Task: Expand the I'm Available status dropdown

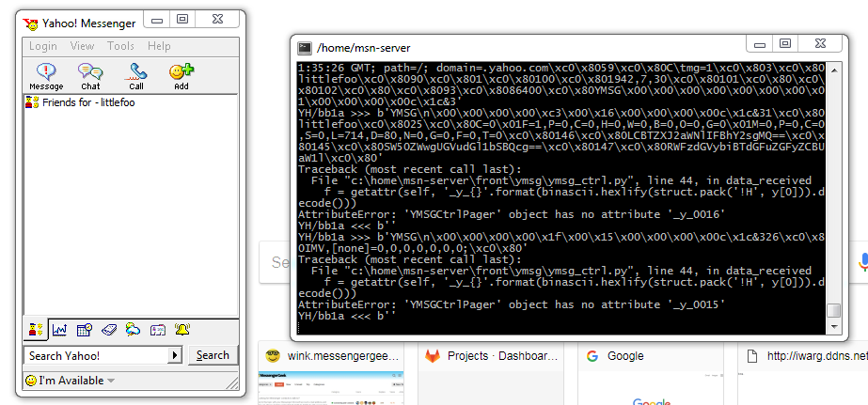Action: [x=111, y=381]
